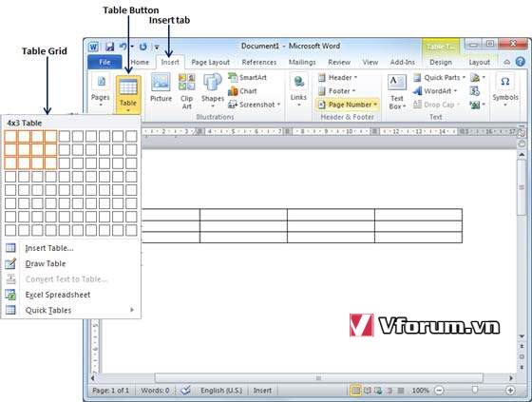Switch to Web Layout view
The image size is (532, 402).
378,391
